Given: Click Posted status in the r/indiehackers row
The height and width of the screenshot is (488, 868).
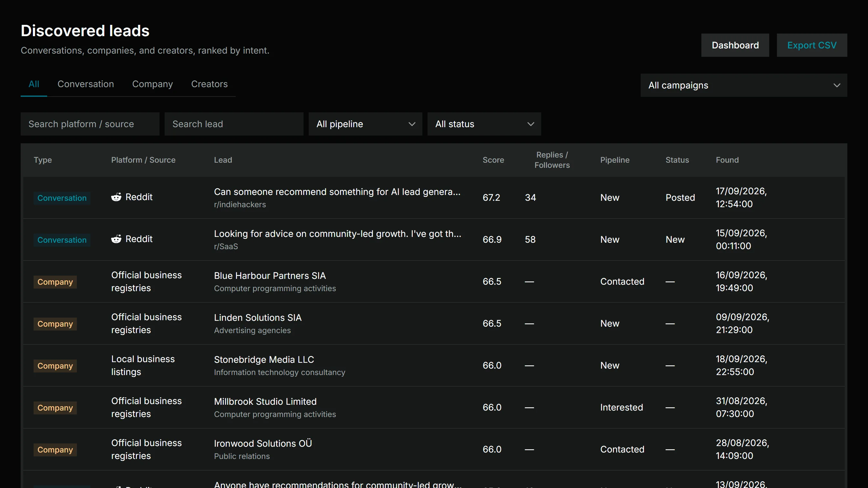Looking at the screenshot, I should point(680,198).
